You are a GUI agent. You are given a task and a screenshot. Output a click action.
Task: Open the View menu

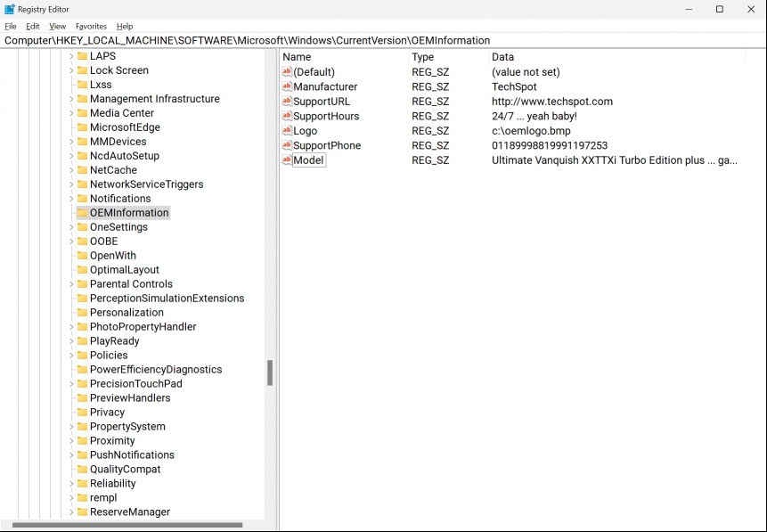[x=57, y=27]
